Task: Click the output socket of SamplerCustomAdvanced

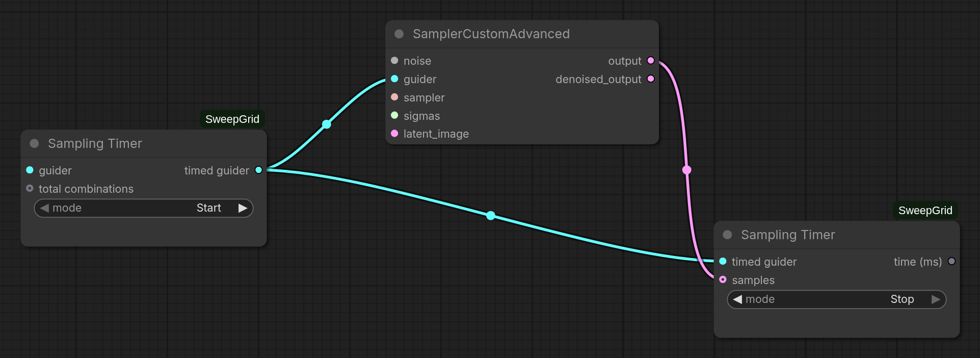Action: (x=651, y=60)
